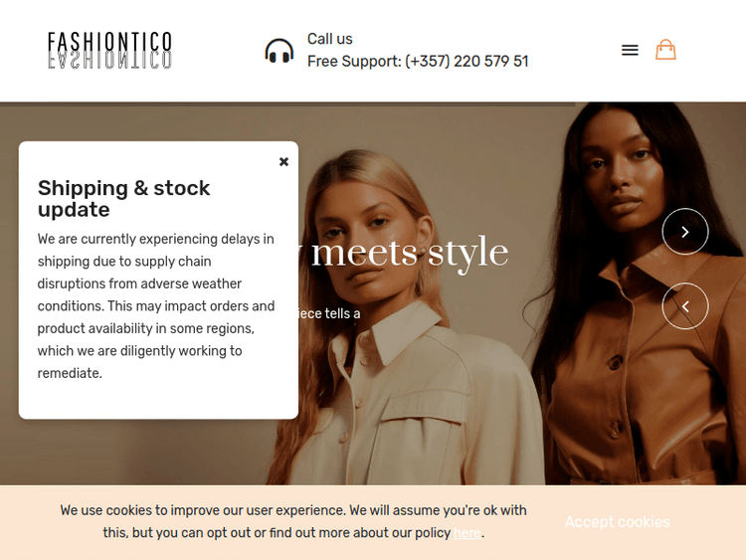Click the 'Call us' label
Viewport: 746px width, 560px height.
coord(329,39)
